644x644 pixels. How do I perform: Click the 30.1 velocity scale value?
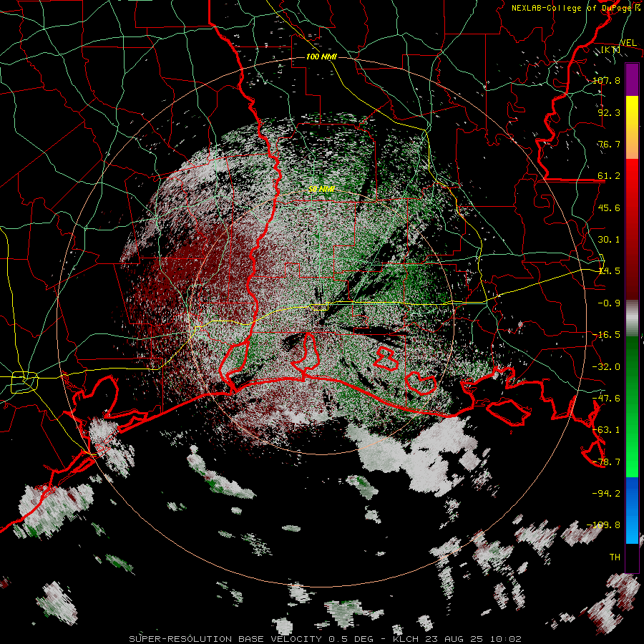[609, 239]
